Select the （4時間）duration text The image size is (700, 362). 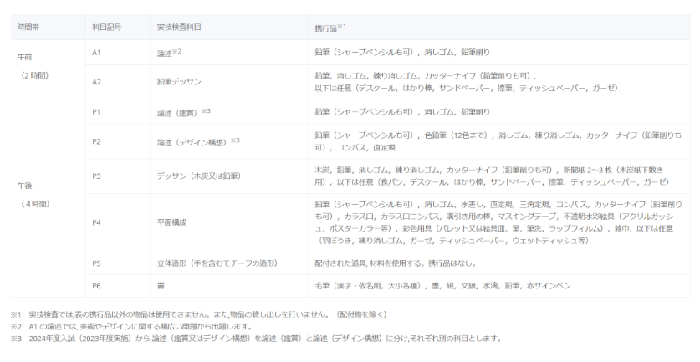tap(35, 204)
